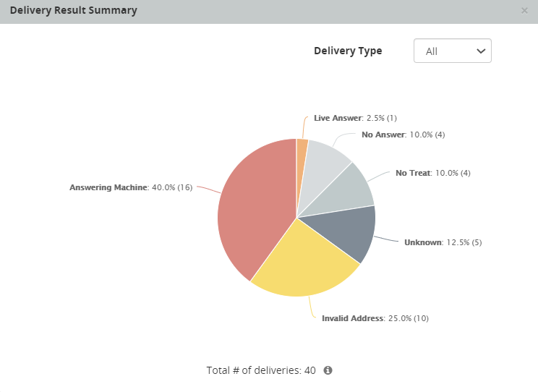This screenshot has width=538, height=392.
Task: Click the No Answer 10.0% label
Action: [x=403, y=135]
